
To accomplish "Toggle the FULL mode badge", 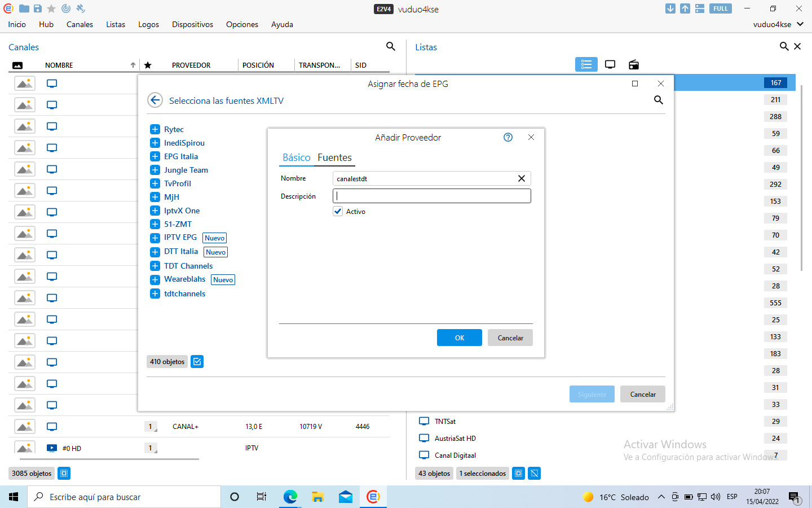I will coord(720,8).
